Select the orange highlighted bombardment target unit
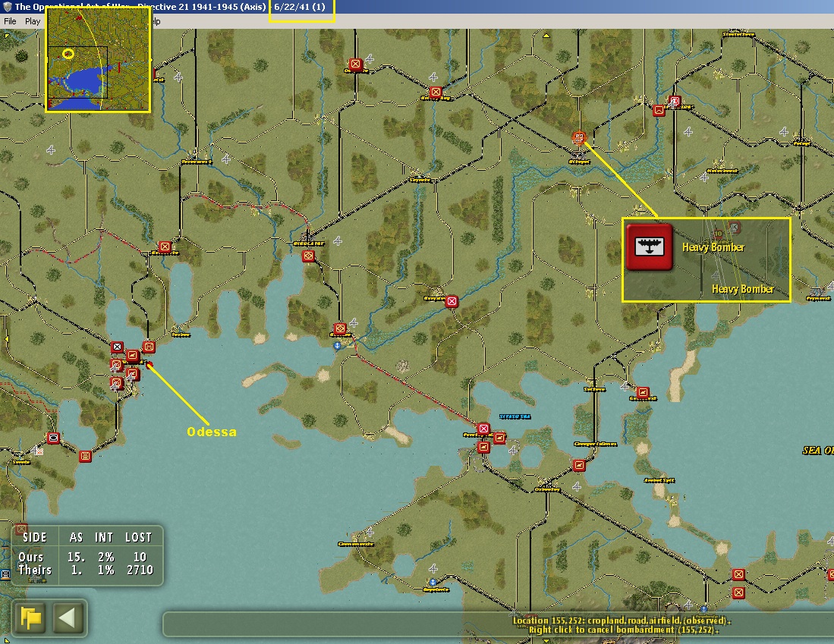834x644 pixels. (579, 138)
